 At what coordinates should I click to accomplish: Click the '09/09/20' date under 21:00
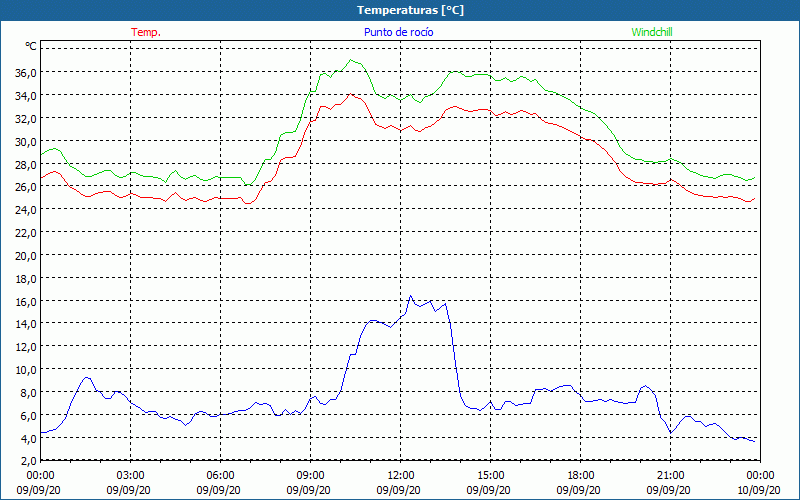668,490
